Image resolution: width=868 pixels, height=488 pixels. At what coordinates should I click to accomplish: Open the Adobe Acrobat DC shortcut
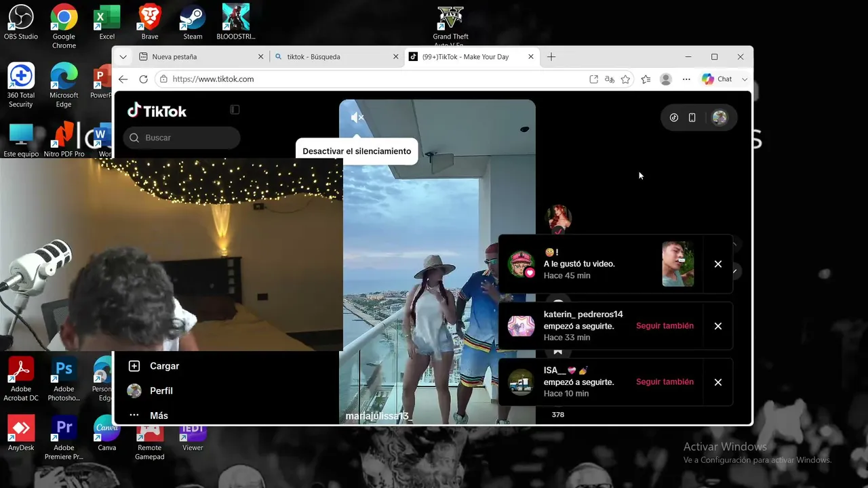(x=21, y=380)
